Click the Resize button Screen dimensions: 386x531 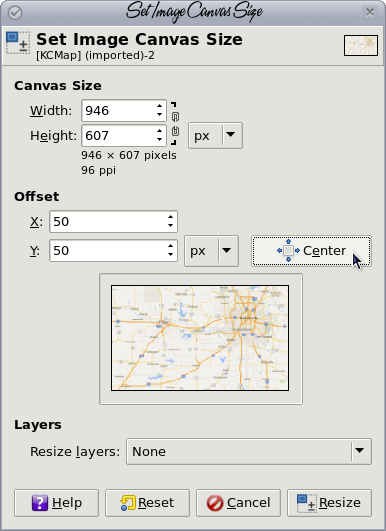[329, 503]
